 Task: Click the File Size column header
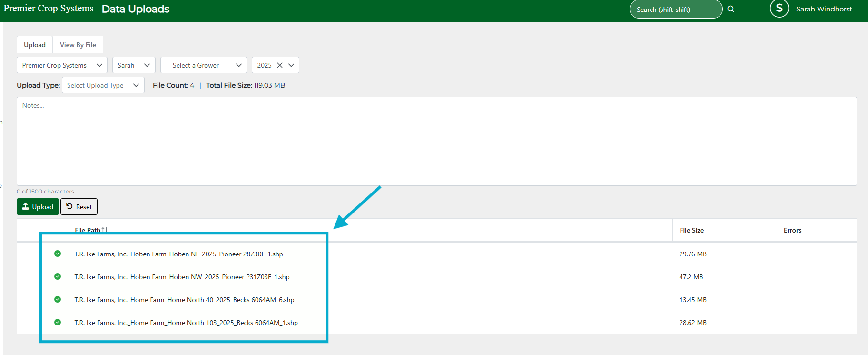[691, 230]
